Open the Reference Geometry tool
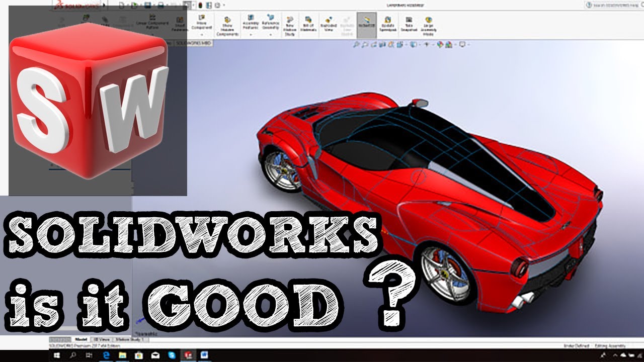 click(x=270, y=23)
